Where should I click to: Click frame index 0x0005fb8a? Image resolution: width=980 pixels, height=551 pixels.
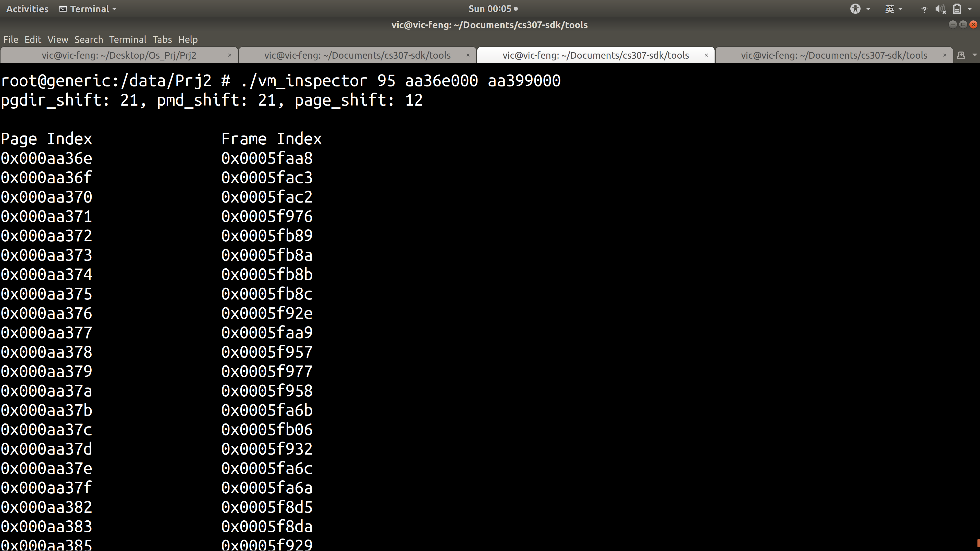tap(267, 255)
